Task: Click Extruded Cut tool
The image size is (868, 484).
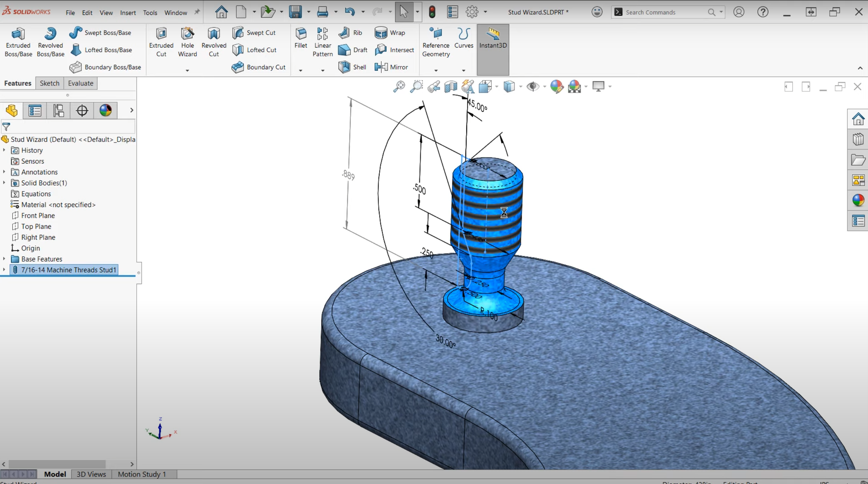Action: (161, 42)
